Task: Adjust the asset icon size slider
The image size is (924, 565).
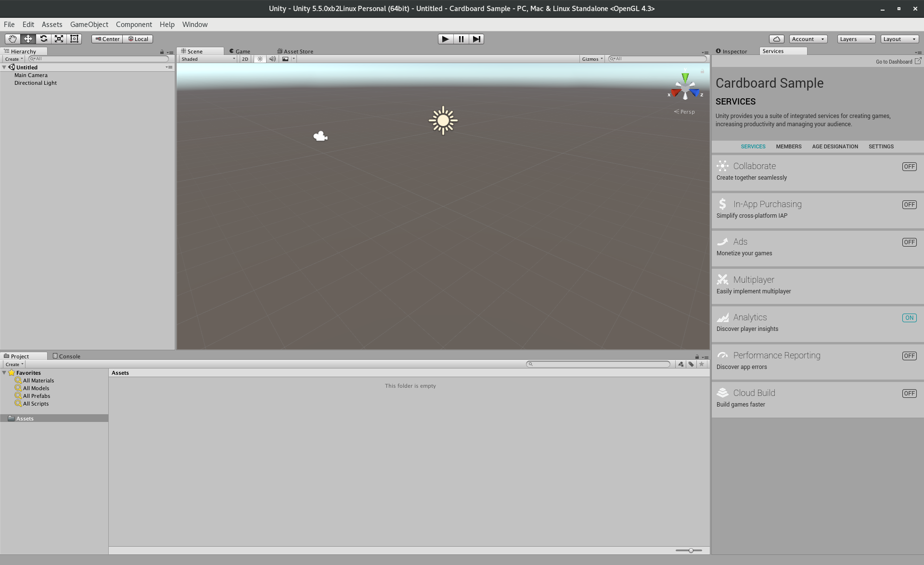Action: [691, 550]
